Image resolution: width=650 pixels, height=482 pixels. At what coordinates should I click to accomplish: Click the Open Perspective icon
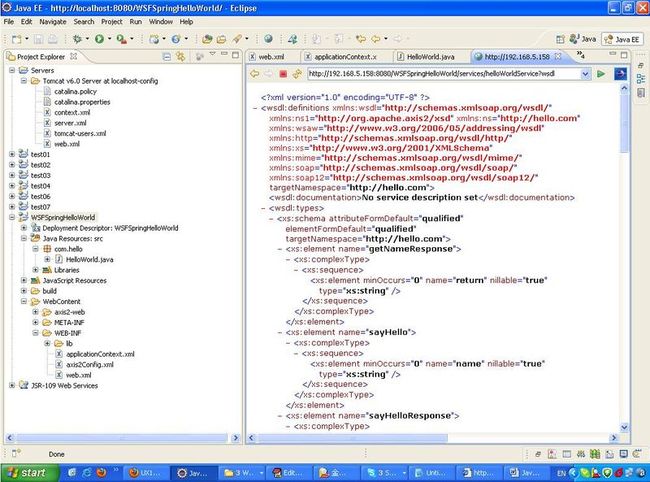point(560,39)
